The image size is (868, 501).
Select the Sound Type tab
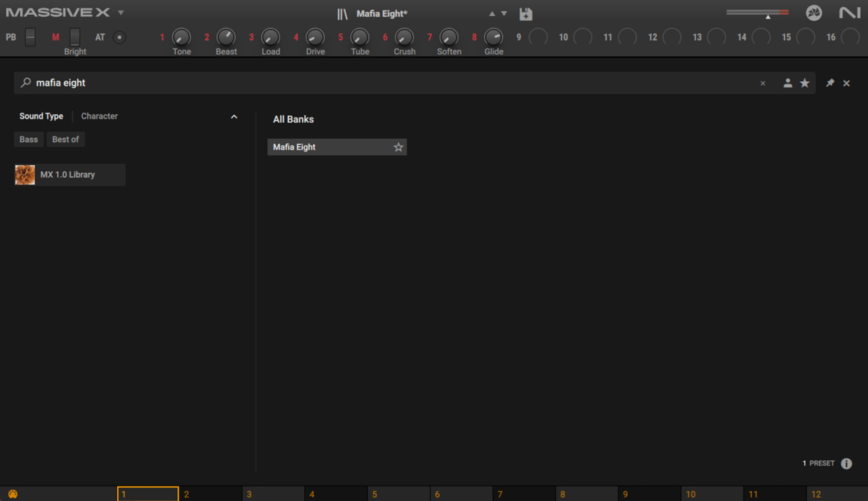click(41, 116)
